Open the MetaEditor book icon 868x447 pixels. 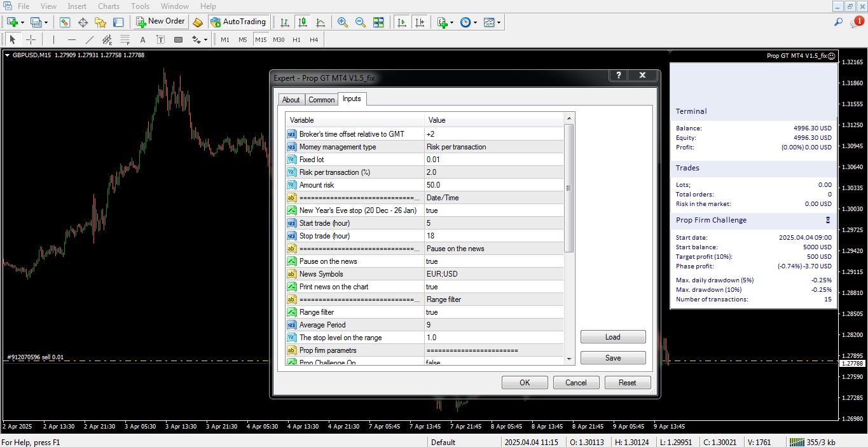(x=198, y=22)
